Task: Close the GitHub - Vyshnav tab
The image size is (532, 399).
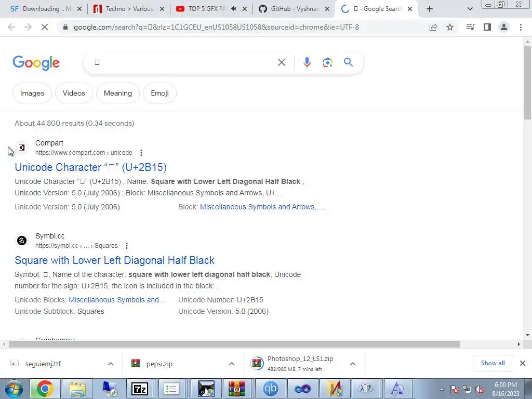Action: click(327, 9)
